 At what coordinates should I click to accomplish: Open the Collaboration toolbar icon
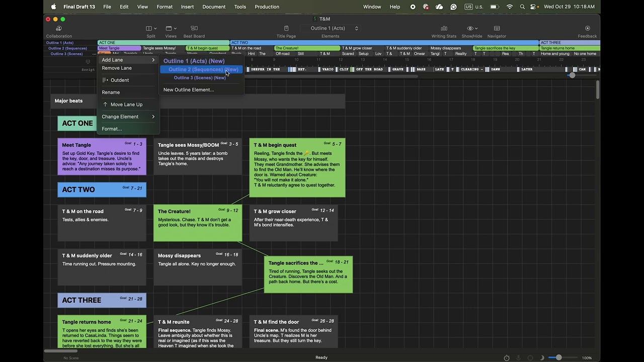coord(59,29)
